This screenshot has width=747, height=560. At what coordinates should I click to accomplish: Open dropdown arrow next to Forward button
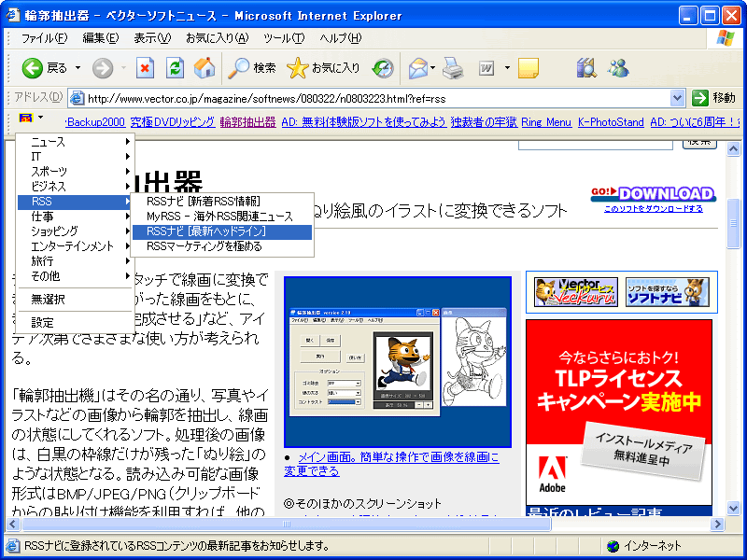coord(123,68)
